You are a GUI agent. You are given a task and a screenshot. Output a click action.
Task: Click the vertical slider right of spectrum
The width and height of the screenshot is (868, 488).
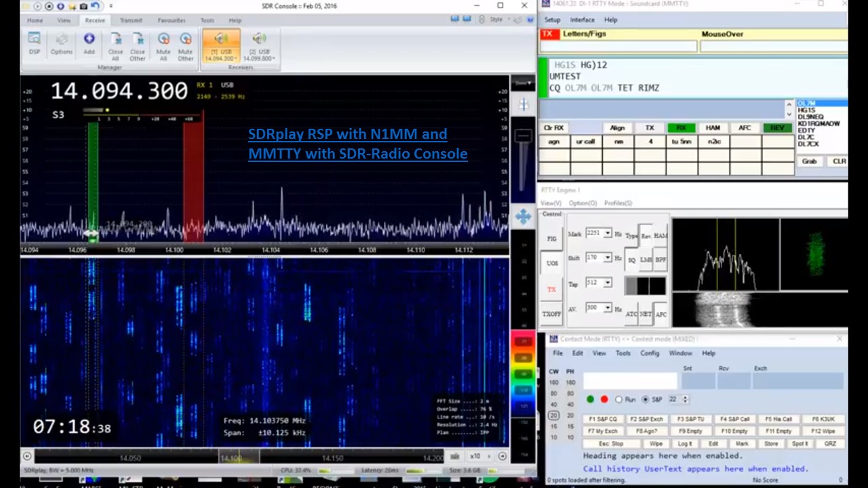524,161
